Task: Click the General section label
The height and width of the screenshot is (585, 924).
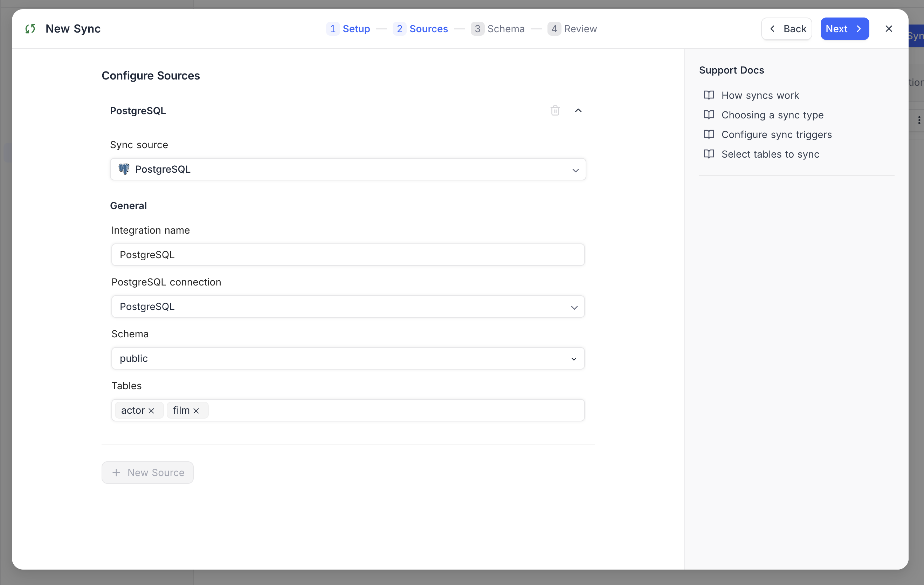Action: [128, 206]
